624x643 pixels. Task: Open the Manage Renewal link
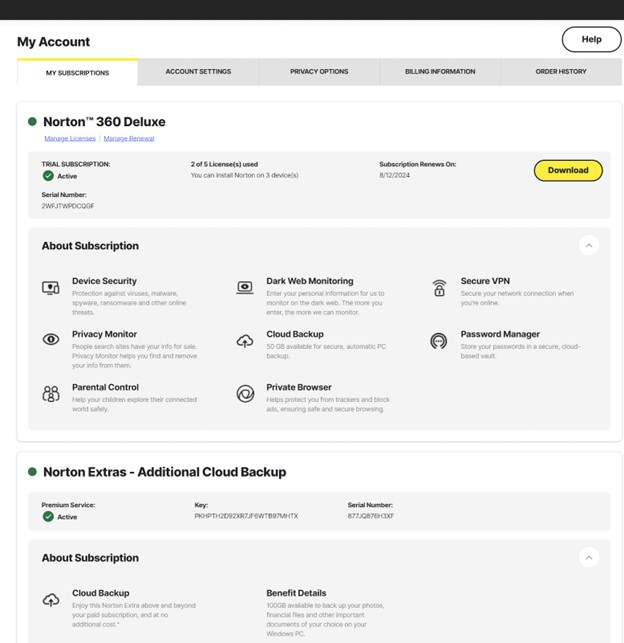(129, 139)
